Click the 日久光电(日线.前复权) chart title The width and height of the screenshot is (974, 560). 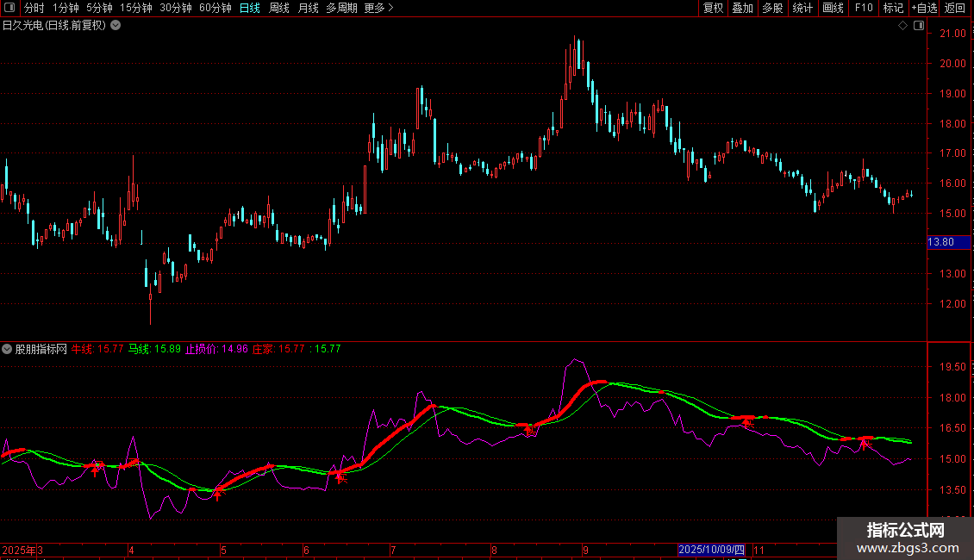pyautogui.click(x=54, y=26)
